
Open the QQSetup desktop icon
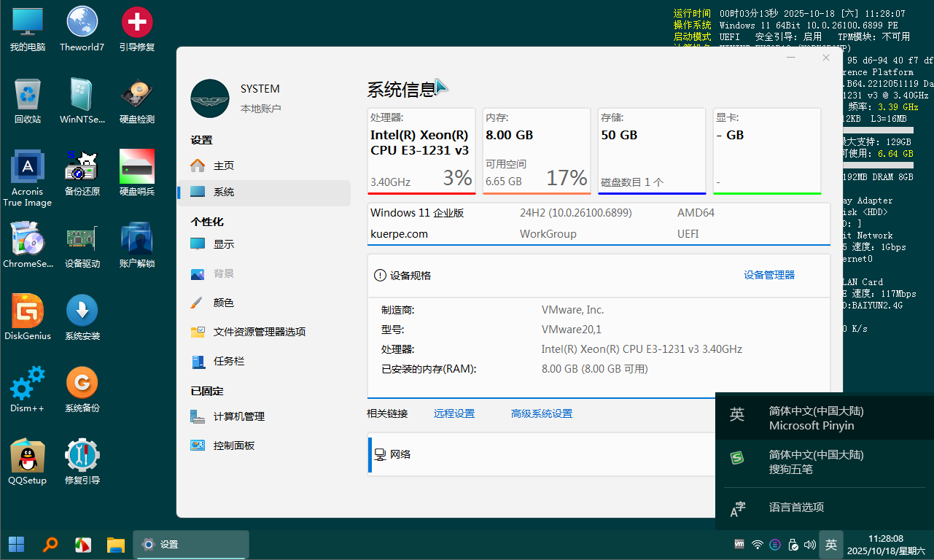point(28,456)
